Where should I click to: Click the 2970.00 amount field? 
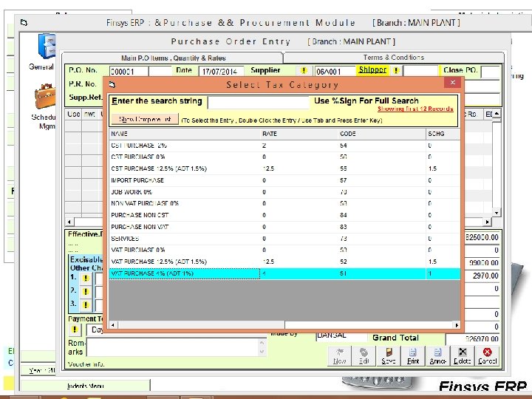tap(482, 276)
